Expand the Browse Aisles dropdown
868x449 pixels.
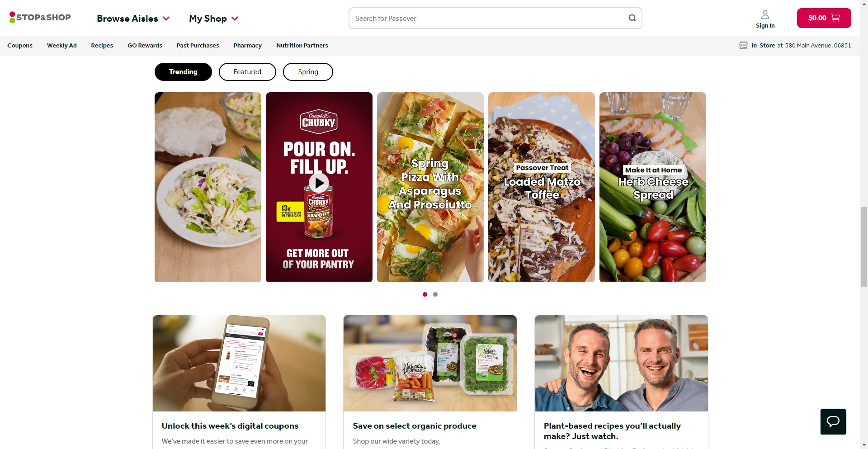(x=133, y=19)
